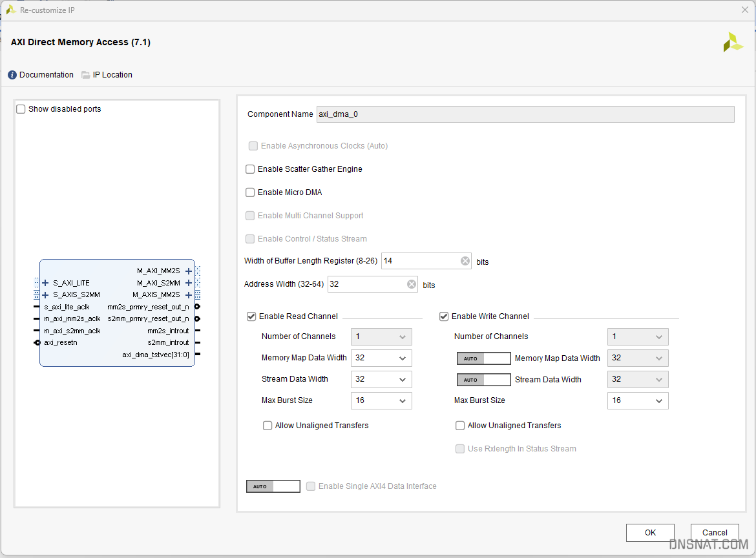Enable Micro DMA checkbox
756x558 pixels.
point(250,192)
